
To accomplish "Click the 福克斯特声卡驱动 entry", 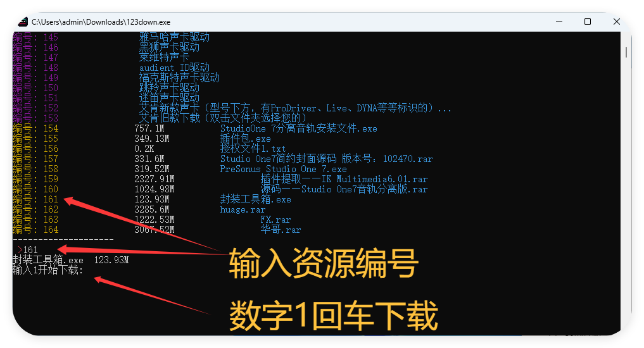I will pos(179,78).
